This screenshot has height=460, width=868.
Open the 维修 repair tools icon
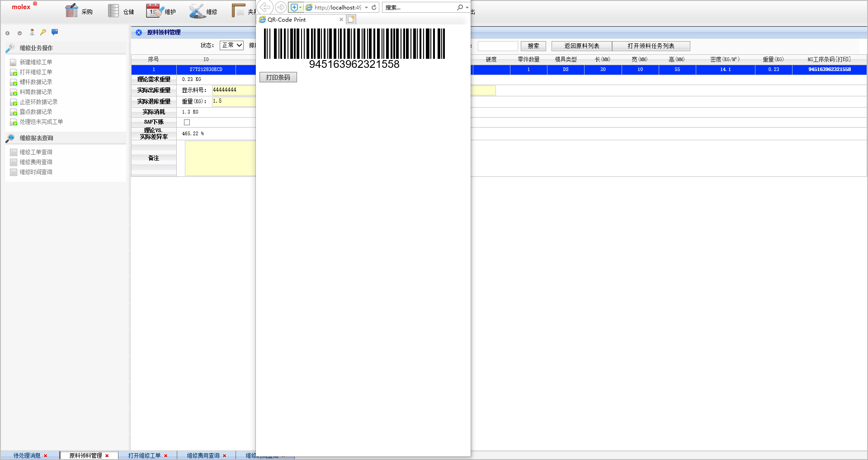click(x=197, y=10)
